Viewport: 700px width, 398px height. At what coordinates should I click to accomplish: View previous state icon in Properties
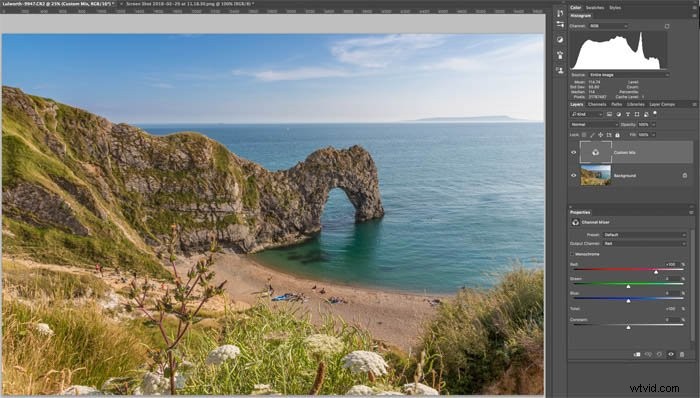coord(648,354)
